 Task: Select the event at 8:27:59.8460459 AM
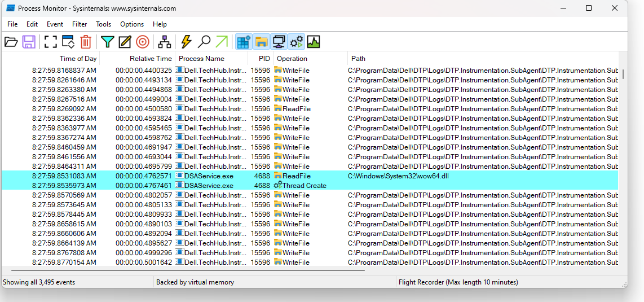pos(310,147)
